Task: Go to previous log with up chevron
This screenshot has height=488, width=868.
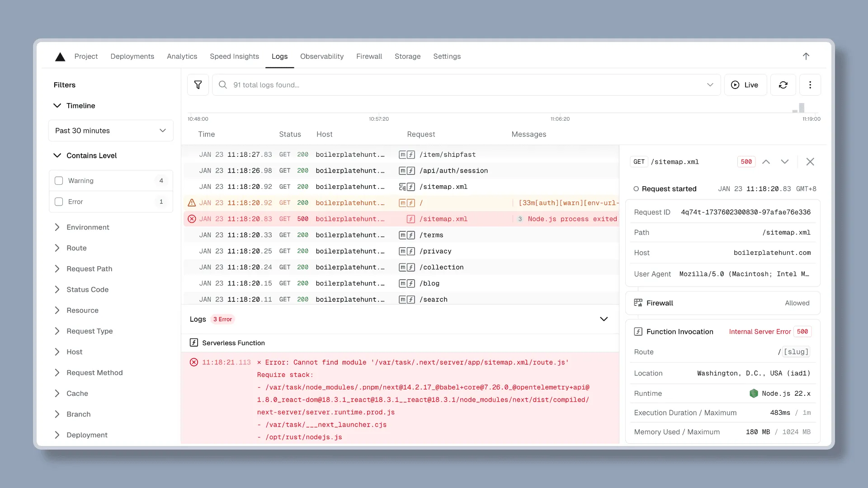Action: (766, 162)
